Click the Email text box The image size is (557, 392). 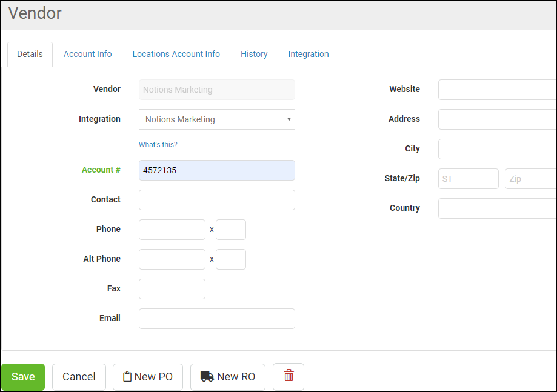point(216,319)
